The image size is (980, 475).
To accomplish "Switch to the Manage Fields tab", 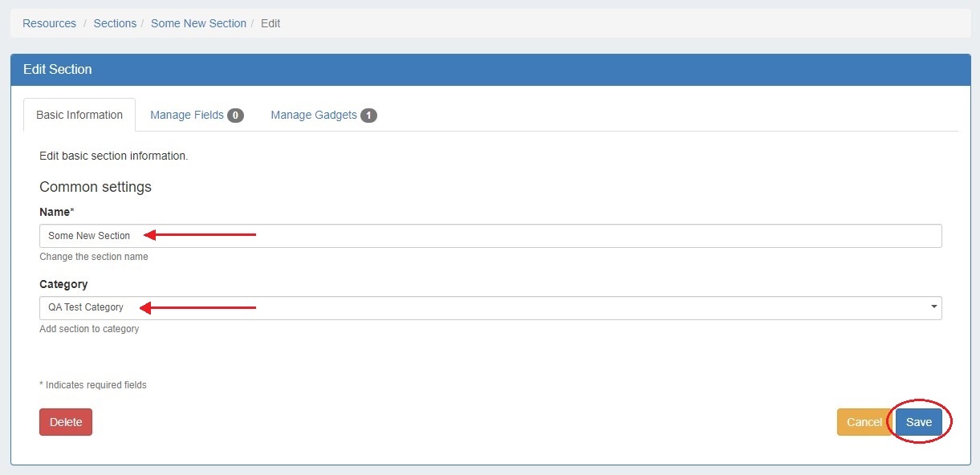I will click(187, 115).
